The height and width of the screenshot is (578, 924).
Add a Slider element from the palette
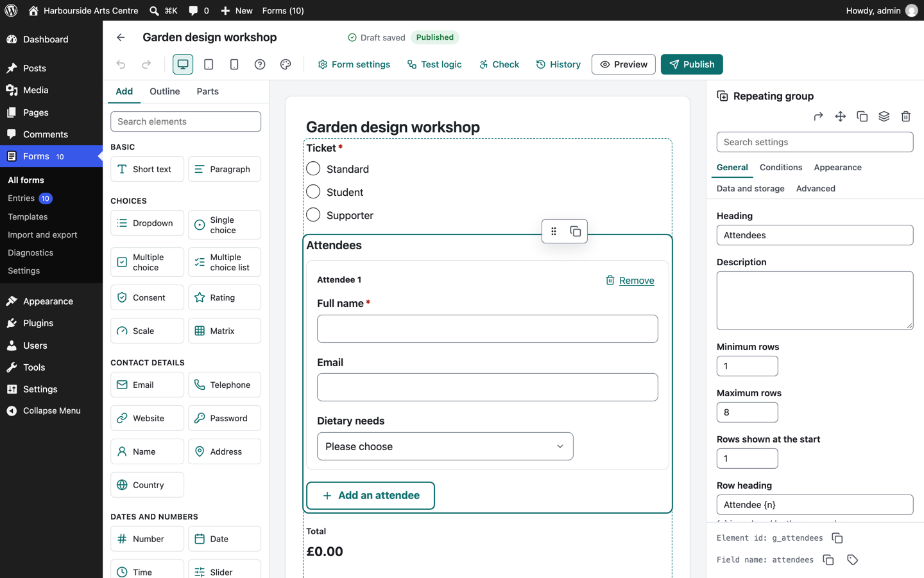[x=225, y=570]
